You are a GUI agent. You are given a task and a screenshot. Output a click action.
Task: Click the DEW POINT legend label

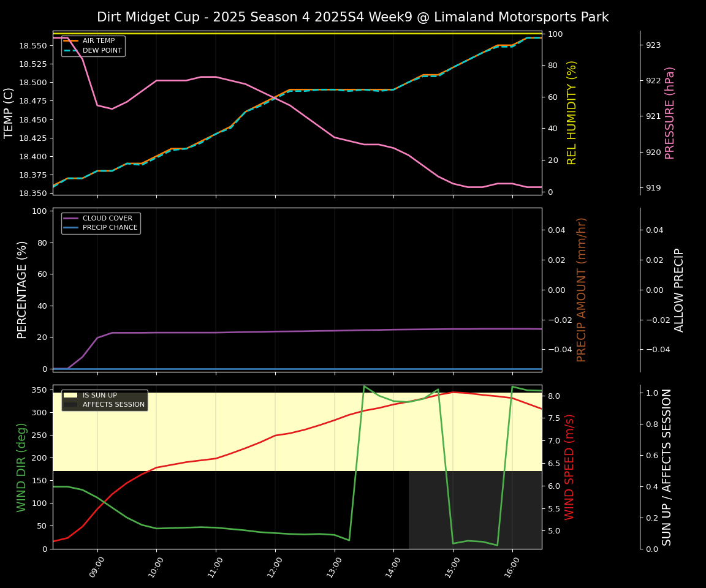tap(102, 50)
